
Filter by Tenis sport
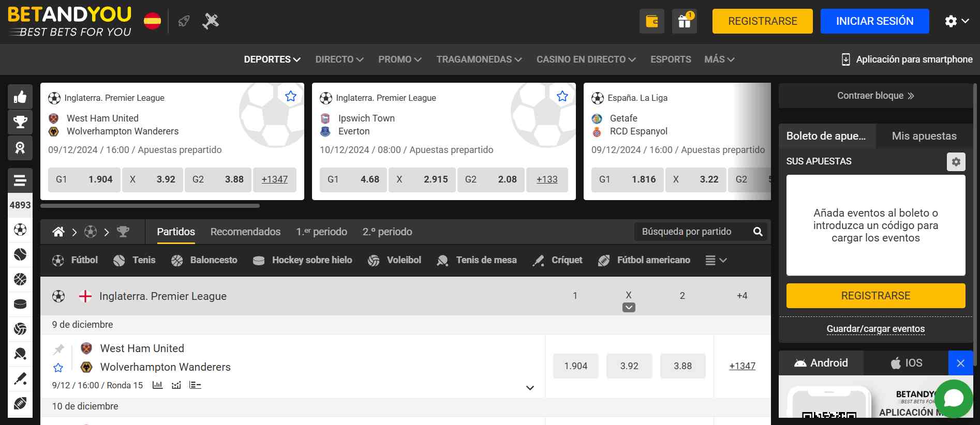pyautogui.click(x=134, y=260)
